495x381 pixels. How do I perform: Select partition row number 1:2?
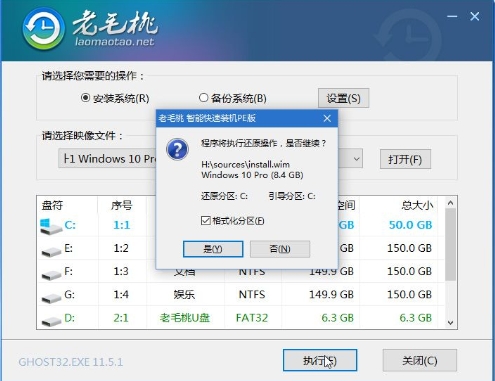pyautogui.click(x=121, y=248)
